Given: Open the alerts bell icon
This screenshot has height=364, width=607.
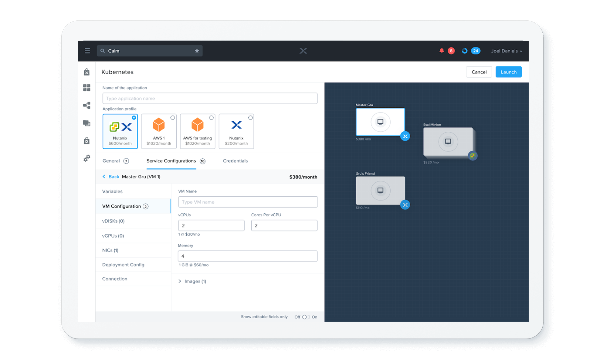Looking at the screenshot, I should pyautogui.click(x=442, y=51).
